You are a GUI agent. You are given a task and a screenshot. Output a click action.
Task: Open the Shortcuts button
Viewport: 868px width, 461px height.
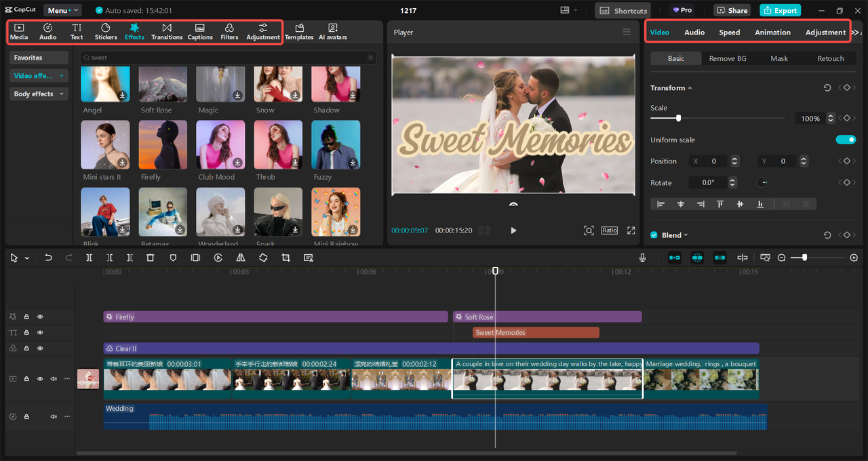point(623,10)
